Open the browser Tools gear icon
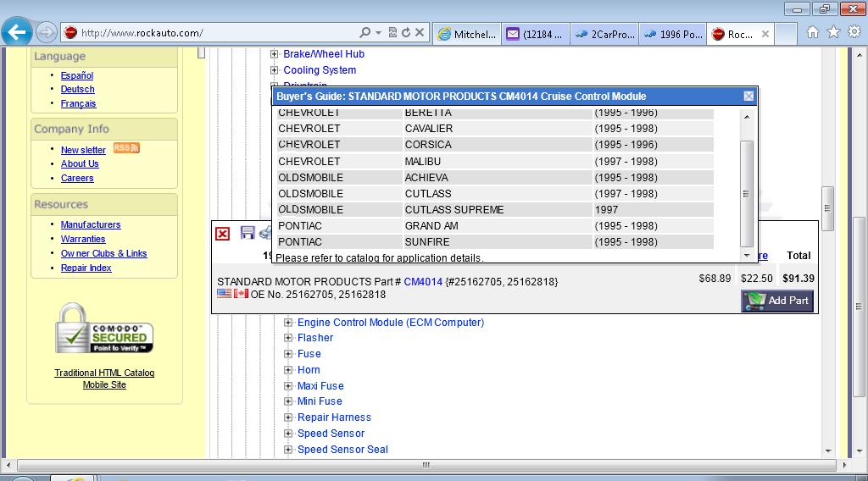This screenshot has height=481, width=868. 854,32
